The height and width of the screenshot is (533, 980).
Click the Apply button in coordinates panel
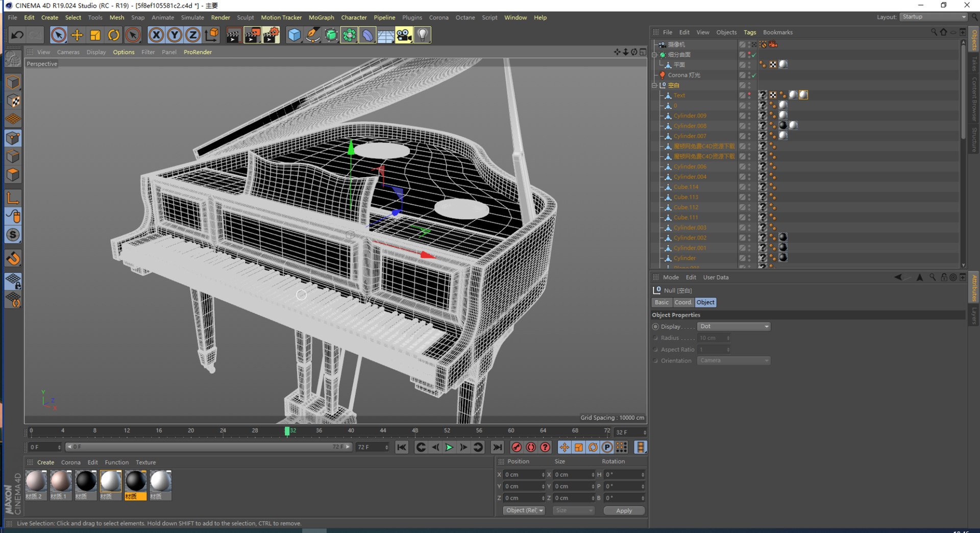(x=624, y=511)
